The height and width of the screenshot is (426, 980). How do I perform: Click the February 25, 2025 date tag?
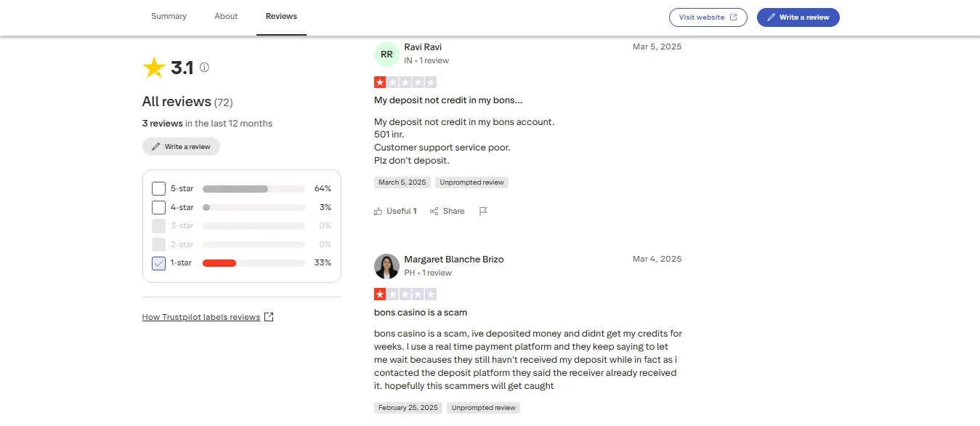[408, 408]
